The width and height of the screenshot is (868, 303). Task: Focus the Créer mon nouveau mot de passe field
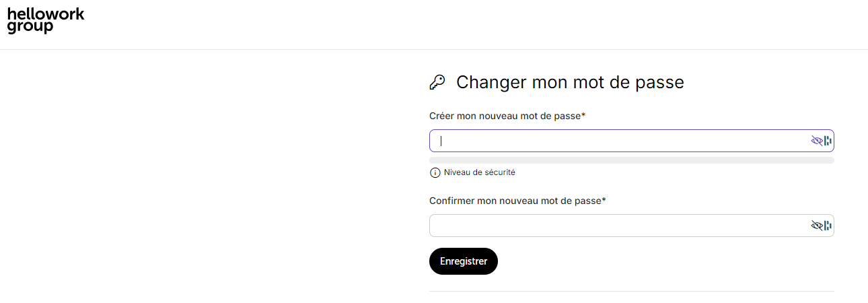click(x=632, y=141)
